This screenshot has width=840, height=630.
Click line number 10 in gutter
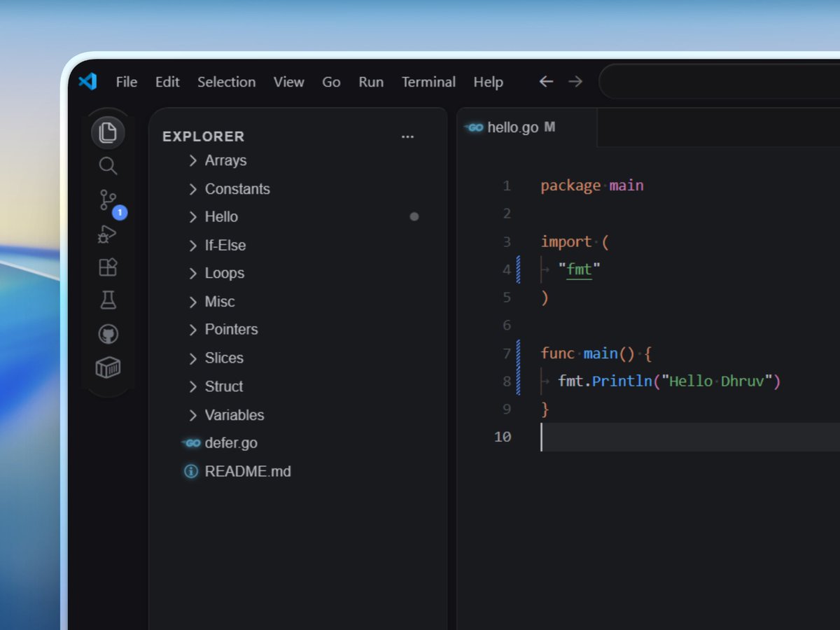coord(503,437)
